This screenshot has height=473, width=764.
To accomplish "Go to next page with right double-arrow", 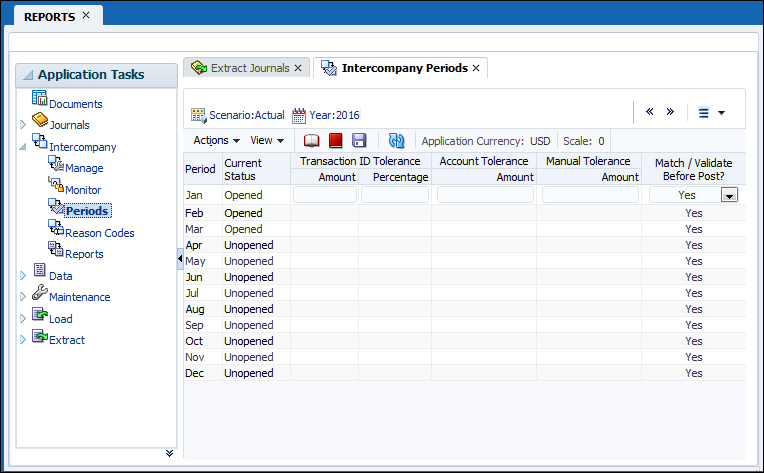I will 670,112.
